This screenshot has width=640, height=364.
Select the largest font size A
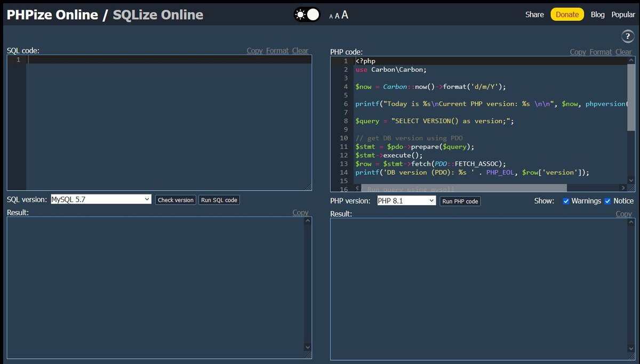pyautogui.click(x=345, y=15)
